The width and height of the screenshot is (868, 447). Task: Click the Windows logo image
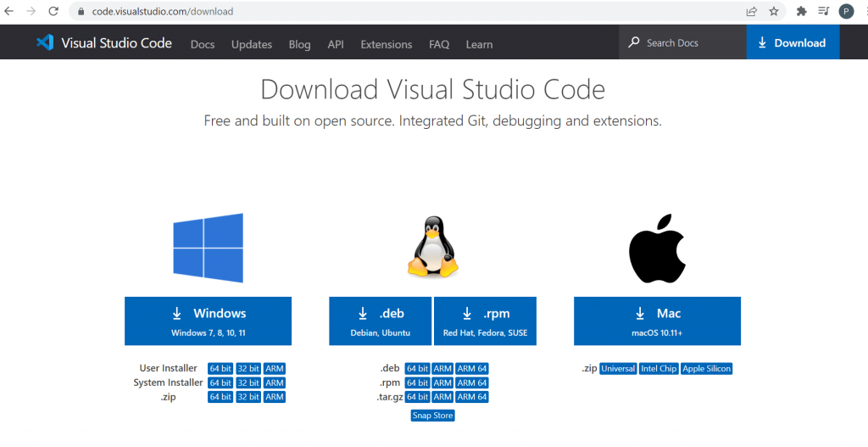coord(209,248)
